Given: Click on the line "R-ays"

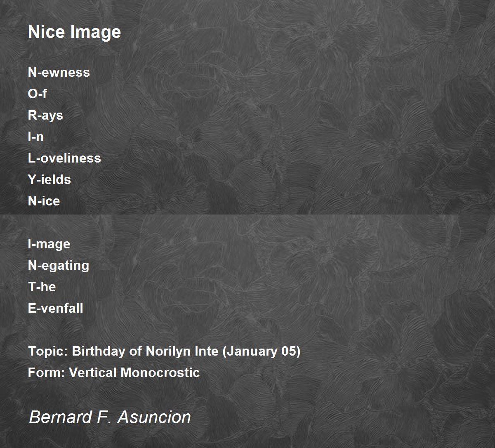Looking at the screenshot, I should pyautogui.click(x=45, y=116).
